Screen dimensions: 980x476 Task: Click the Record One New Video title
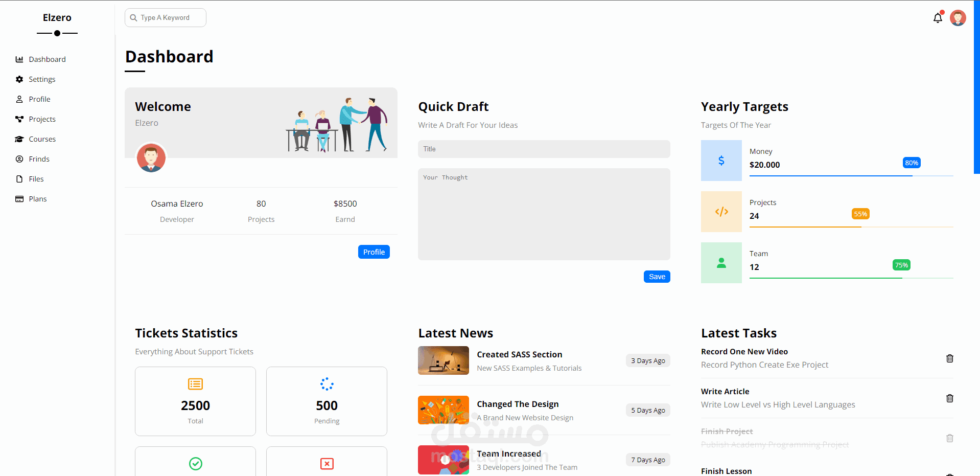(744, 352)
